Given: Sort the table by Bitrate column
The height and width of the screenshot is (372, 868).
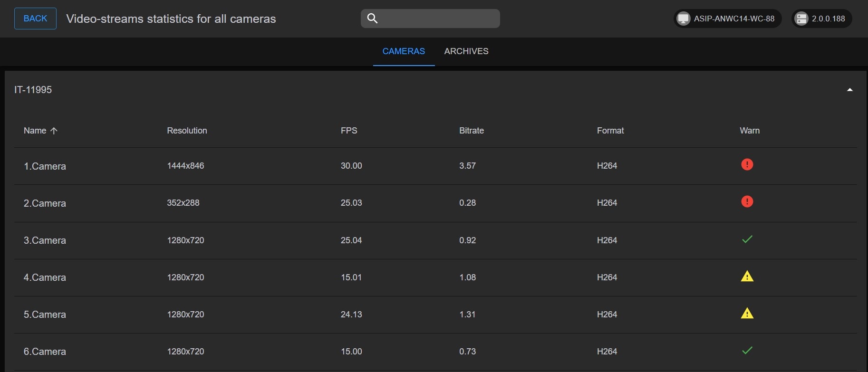Looking at the screenshot, I should [471, 131].
